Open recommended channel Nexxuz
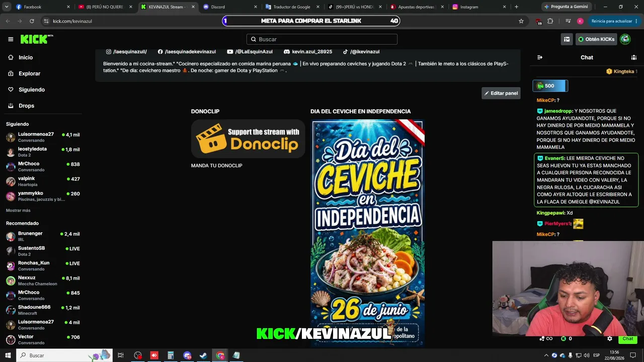This screenshot has width=644, height=362. [43, 281]
